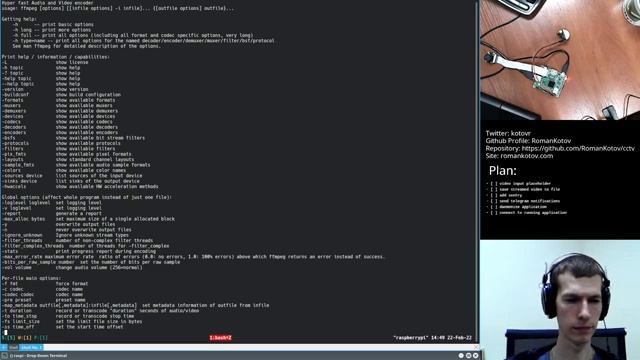Click the 'Twitter: kotovr' line
This screenshot has height=360, width=640.
[x=508, y=133]
